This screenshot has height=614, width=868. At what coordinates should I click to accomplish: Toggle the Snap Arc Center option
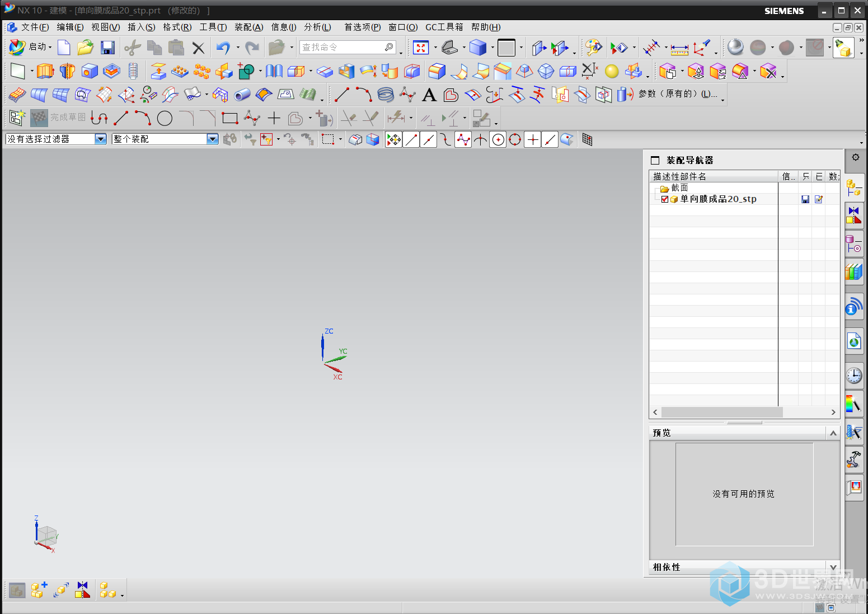click(498, 139)
